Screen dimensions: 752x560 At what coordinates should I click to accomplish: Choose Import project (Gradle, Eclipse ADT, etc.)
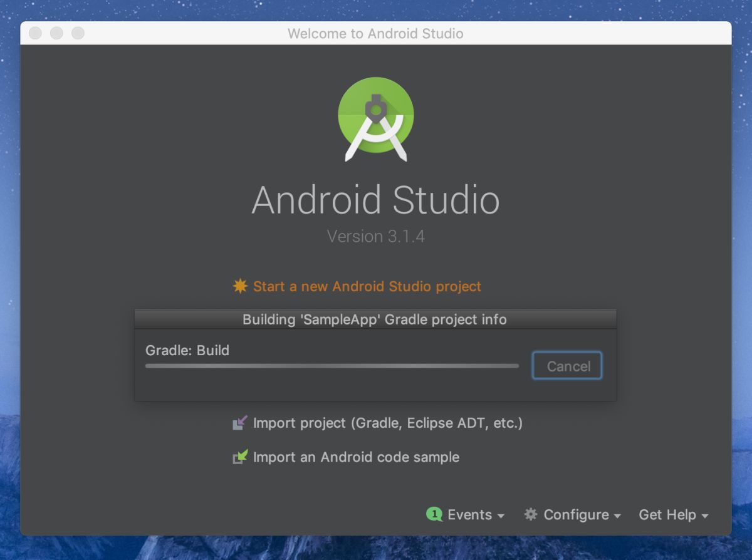pos(388,423)
